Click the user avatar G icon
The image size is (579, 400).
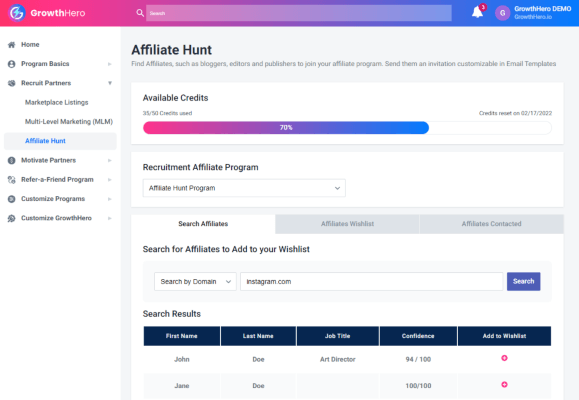tap(502, 13)
